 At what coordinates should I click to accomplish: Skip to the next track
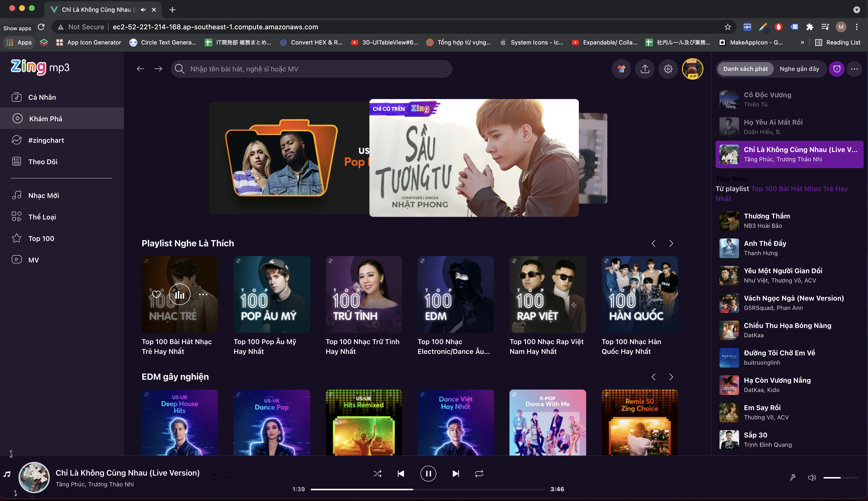pos(455,473)
